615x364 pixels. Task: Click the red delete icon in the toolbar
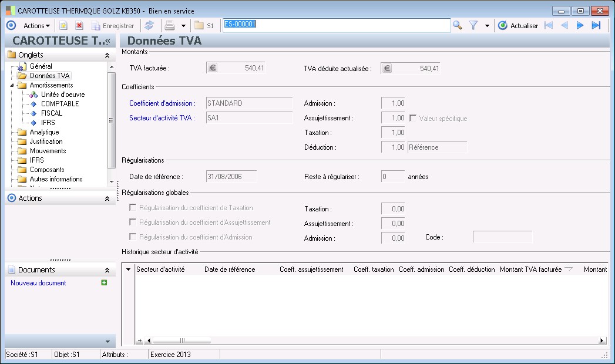pos(79,26)
